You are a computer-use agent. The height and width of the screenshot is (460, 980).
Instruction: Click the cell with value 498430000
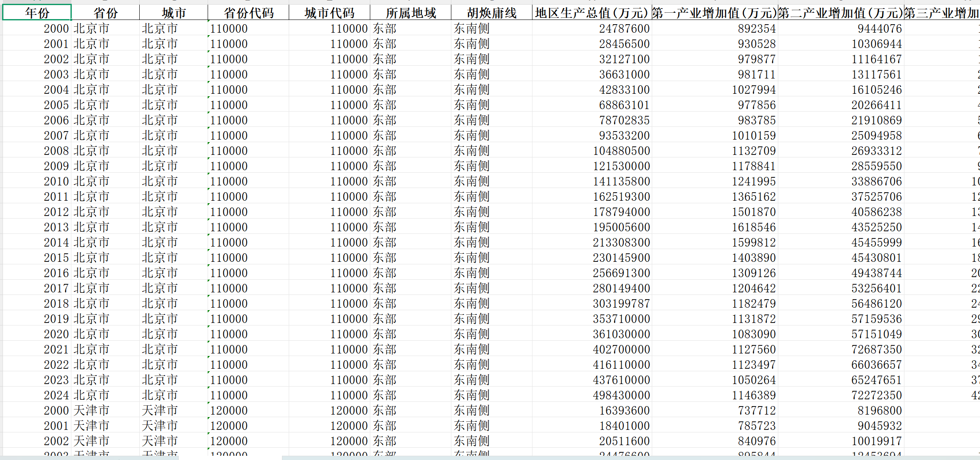621,395
